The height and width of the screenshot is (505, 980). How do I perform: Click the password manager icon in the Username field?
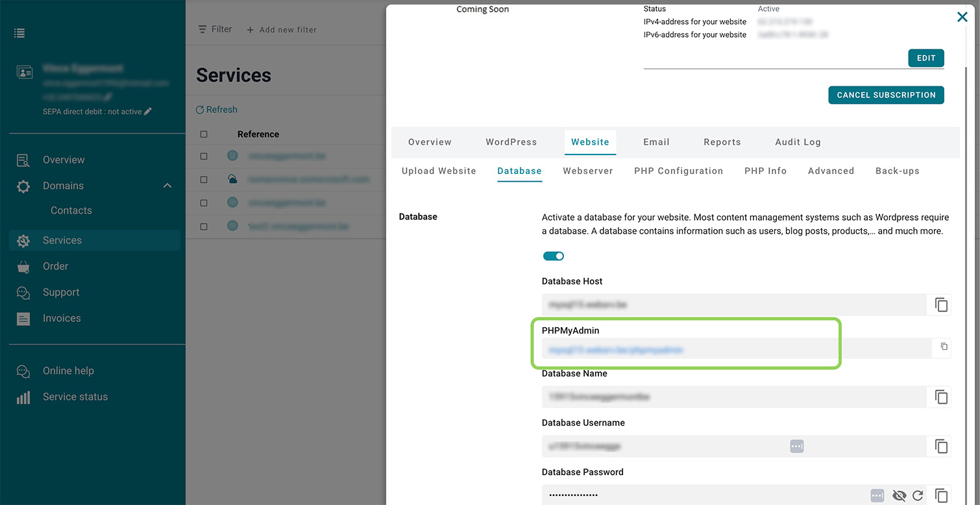797,446
